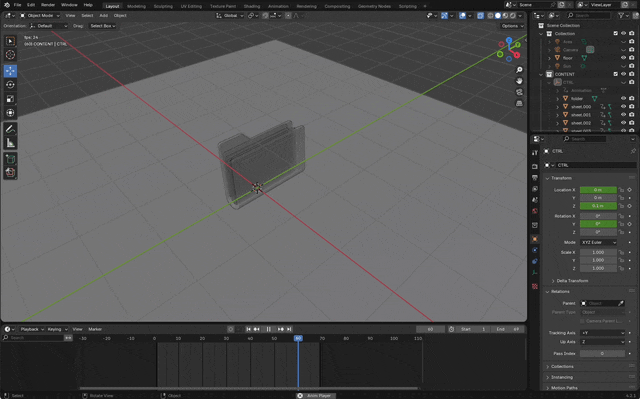Click the Location X value field
Viewport: 640px width, 399px height.
pyautogui.click(x=598, y=190)
